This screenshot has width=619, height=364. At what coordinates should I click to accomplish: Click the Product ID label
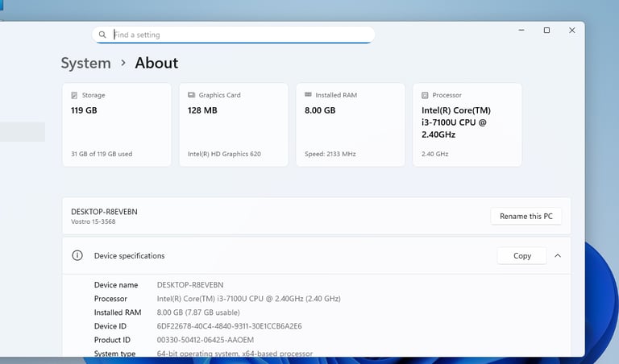tap(112, 340)
